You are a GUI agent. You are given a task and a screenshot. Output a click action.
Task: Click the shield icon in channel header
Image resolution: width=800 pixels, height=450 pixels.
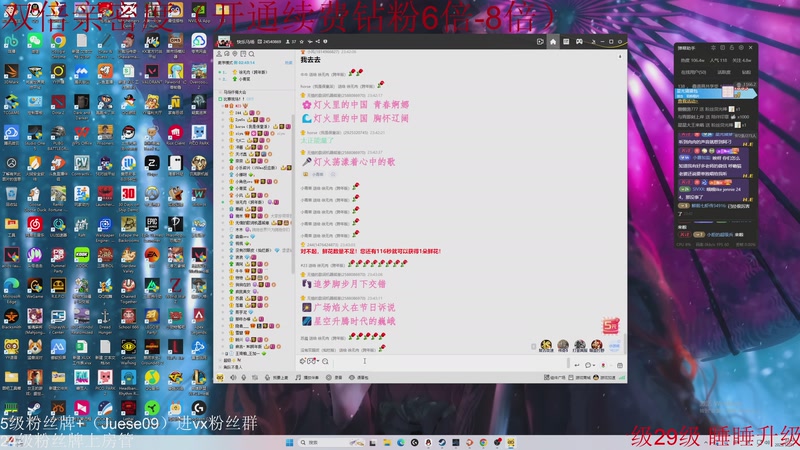pyautogui.click(x=325, y=42)
